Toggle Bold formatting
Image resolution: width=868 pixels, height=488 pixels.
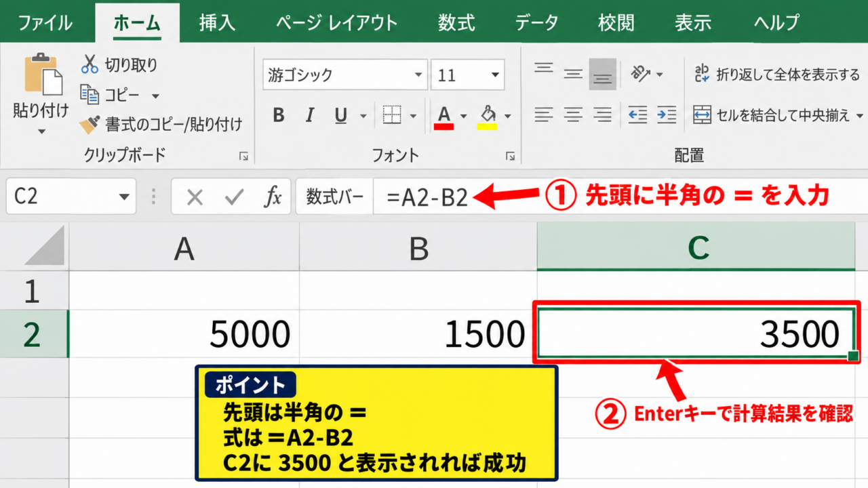tap(279, 115)
